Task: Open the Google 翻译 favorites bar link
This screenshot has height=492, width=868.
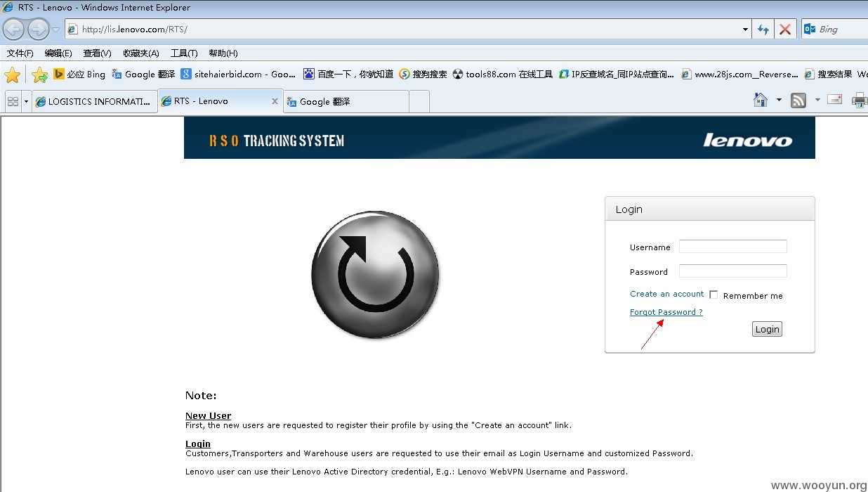Action: point(143,74)
